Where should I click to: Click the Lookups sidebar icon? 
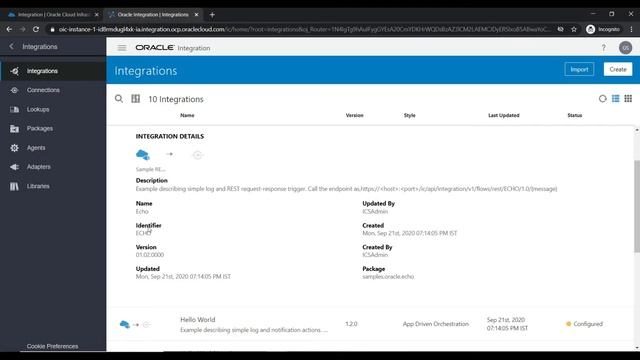coord(14,109)
